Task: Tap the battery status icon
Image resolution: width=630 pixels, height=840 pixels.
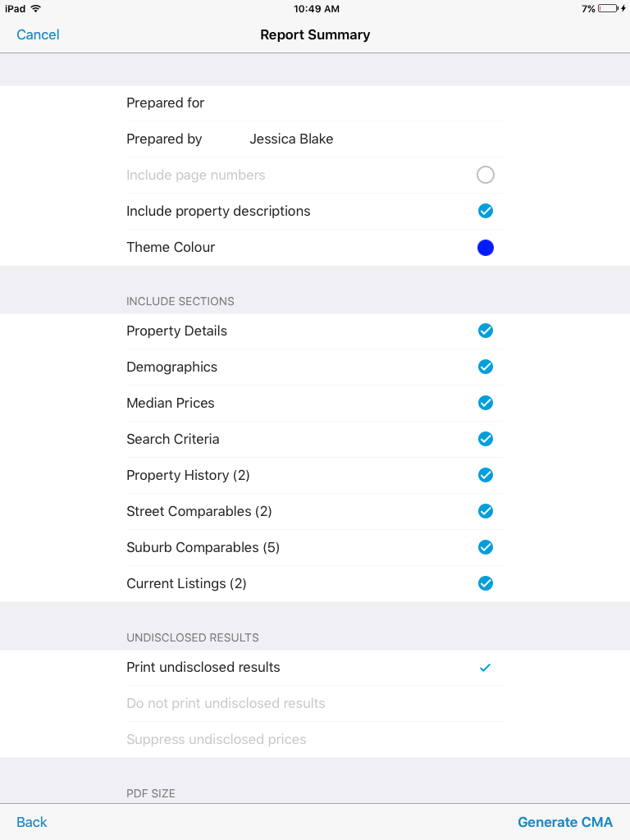Action: click(x=608, y=9)
